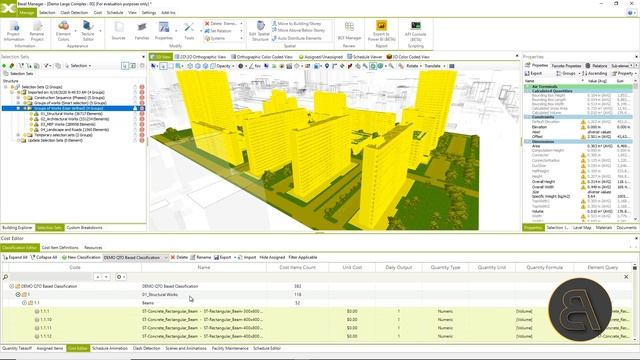The image size is (640, 360).
Task: Click the Properties panel vertical scrollbar
Action: (635, 151)
